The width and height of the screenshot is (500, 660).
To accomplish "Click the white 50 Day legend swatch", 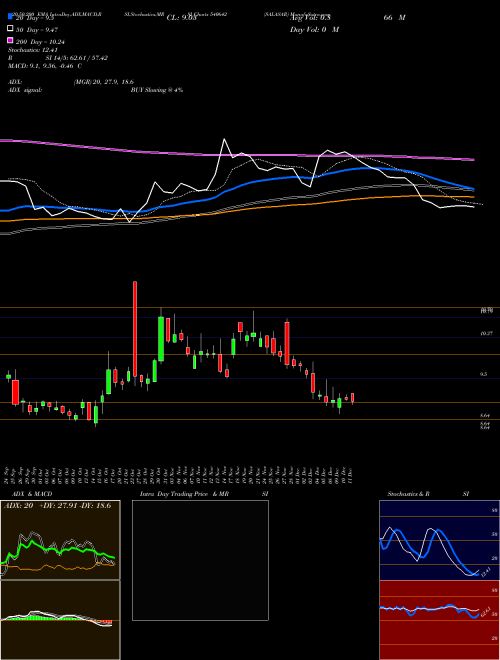I will point(11,29).
